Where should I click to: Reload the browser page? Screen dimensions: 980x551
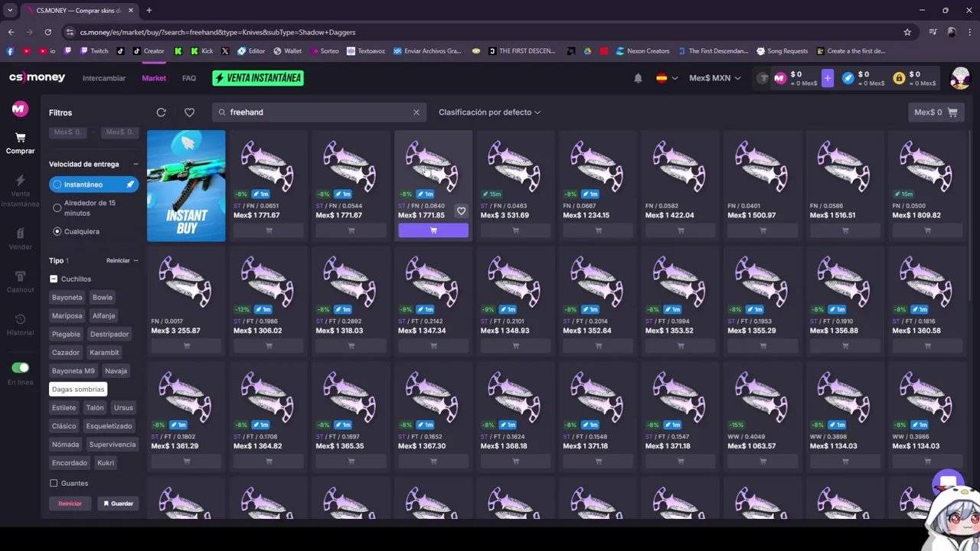(x=47, y=32)
